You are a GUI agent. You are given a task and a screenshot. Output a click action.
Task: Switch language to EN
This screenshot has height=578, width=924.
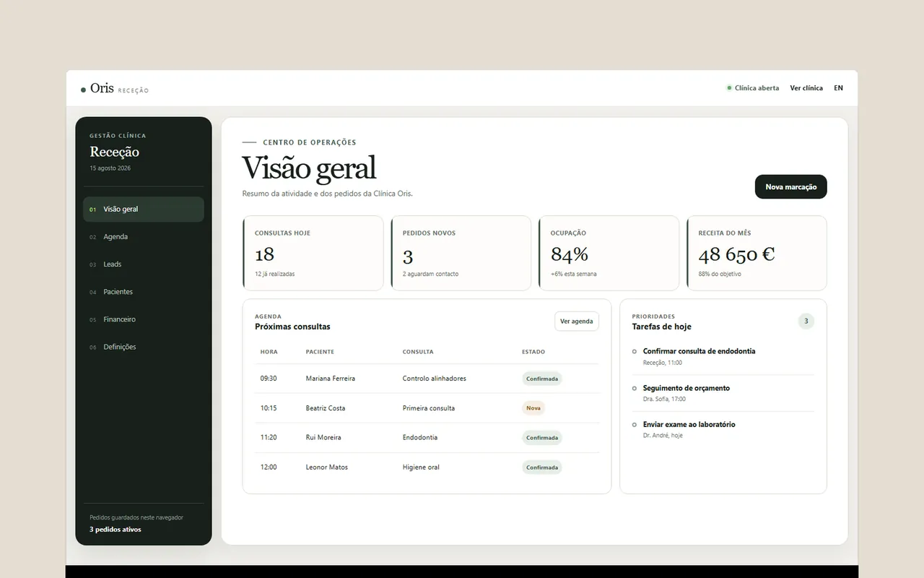point(838,88)
